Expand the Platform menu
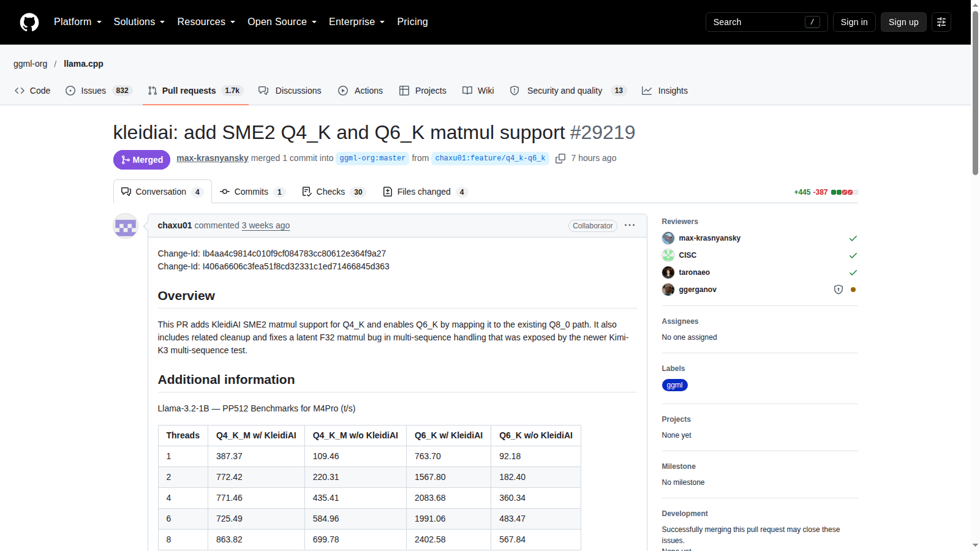The height and width of the screenshot is (551, 980). pyautogui.click(x=78, y=22)
